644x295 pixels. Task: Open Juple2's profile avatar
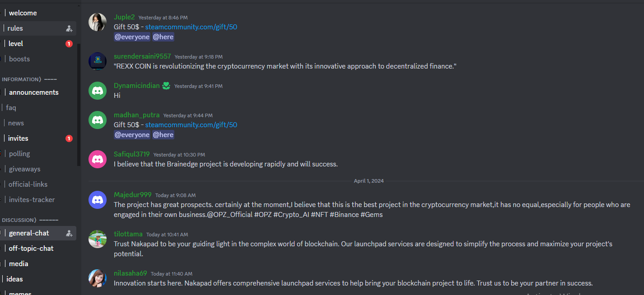pyautogui.click(x=98, y=22)
